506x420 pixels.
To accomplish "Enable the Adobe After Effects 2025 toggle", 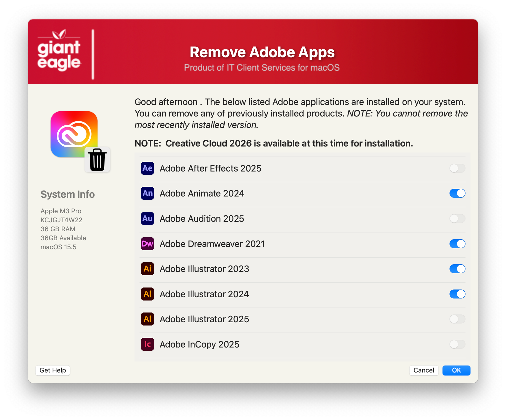I will coord(457,168).
